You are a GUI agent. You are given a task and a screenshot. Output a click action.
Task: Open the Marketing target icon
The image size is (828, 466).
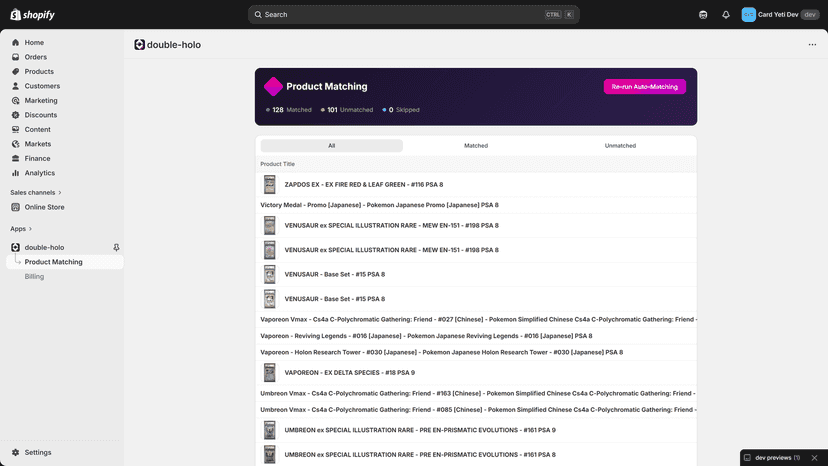point(15,100)
